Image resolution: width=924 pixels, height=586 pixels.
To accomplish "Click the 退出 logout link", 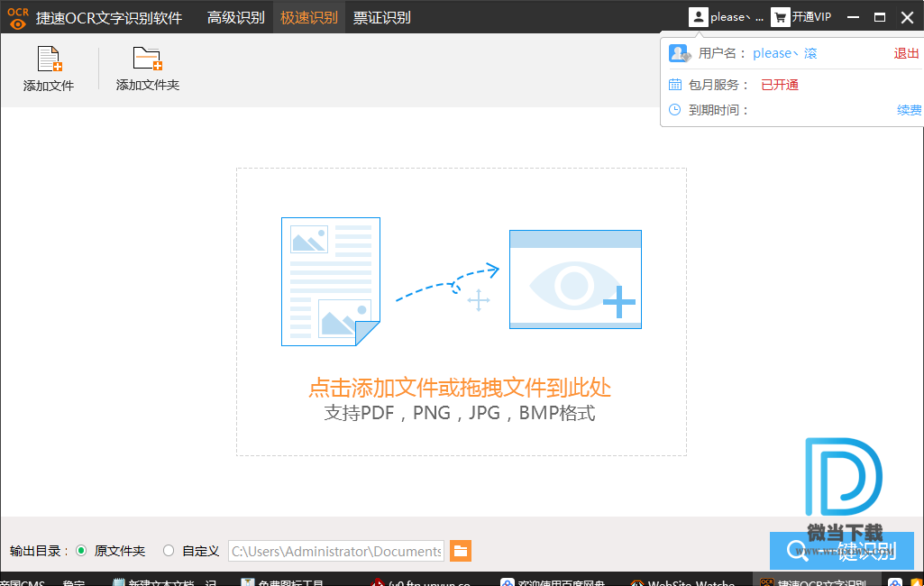I will (906, 54).
